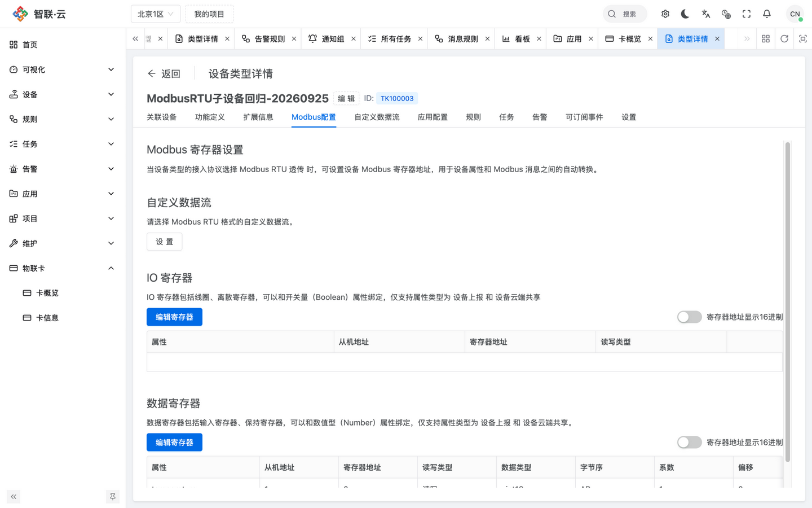The height and width of the screenshot is (508, 812).
Task: Open the 可订阅事件 tab
Action: point(584,117)
